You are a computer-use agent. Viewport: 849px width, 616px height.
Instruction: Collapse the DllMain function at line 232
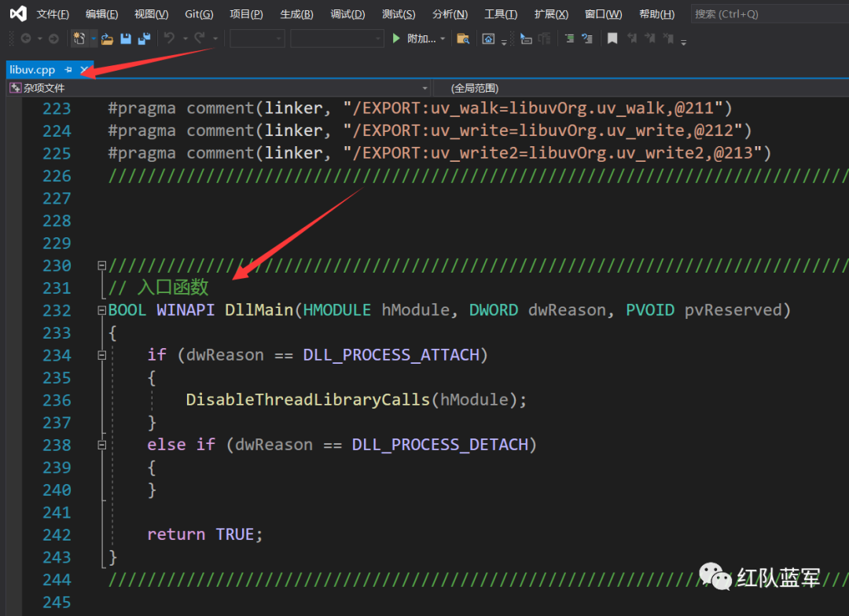coord(101,310)
